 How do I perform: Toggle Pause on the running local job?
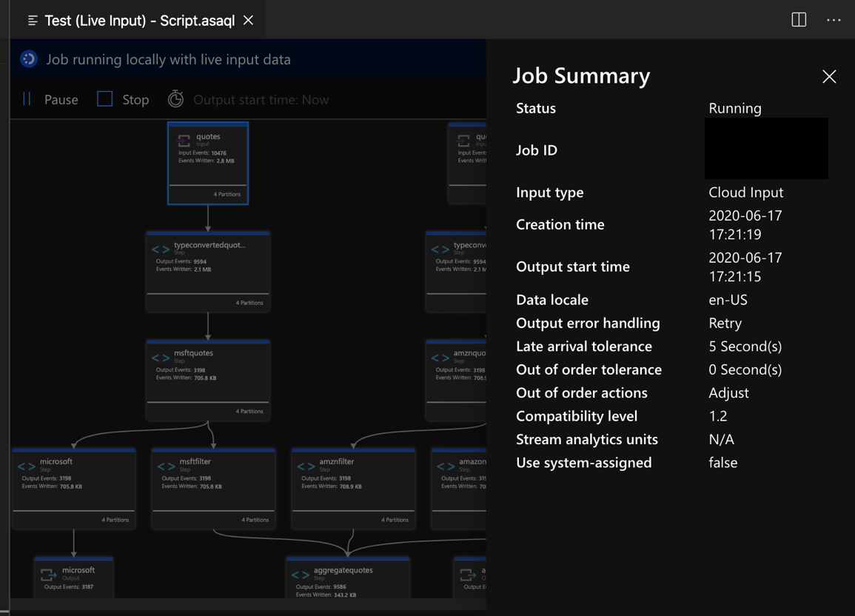click(x=50, y=99)
